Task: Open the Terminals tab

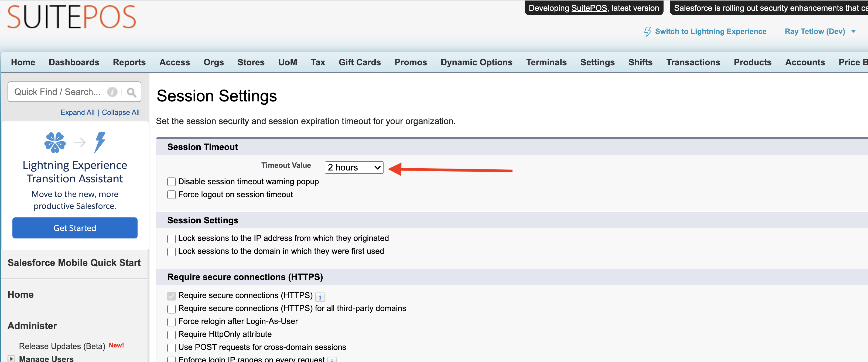Action: (546, 62)
